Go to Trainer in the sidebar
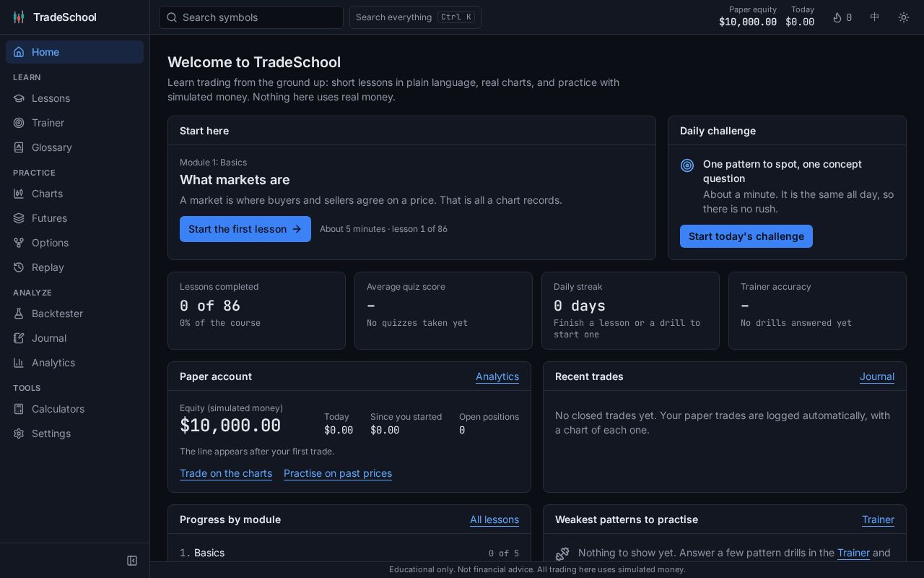 coord(74,123)
